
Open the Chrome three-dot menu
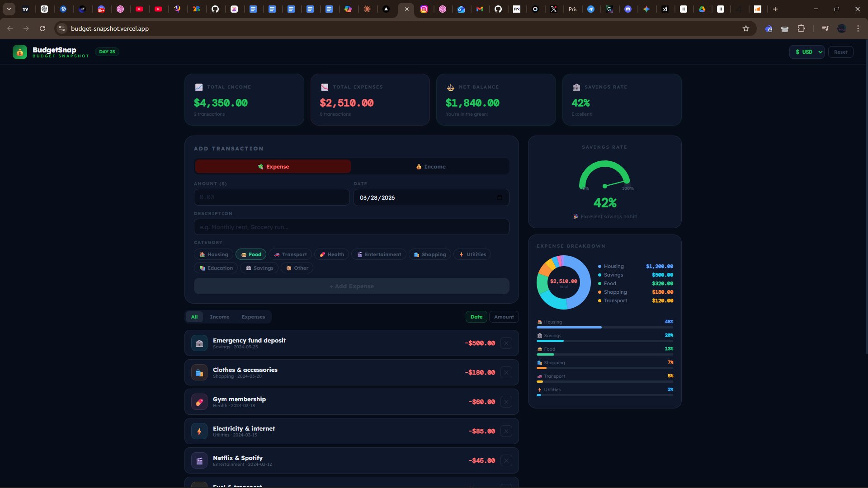point(858,28)
